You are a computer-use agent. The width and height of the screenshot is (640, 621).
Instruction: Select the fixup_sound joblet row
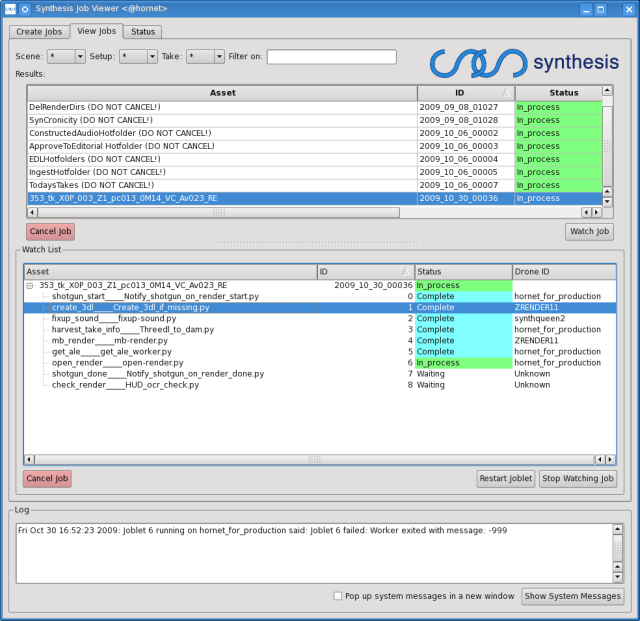320,318
